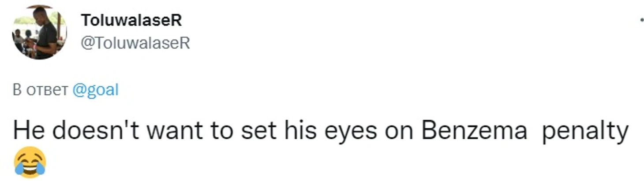644x181 pixels.
Task: Click the word 'penalty' in the tweet
Action: [585, 131]
